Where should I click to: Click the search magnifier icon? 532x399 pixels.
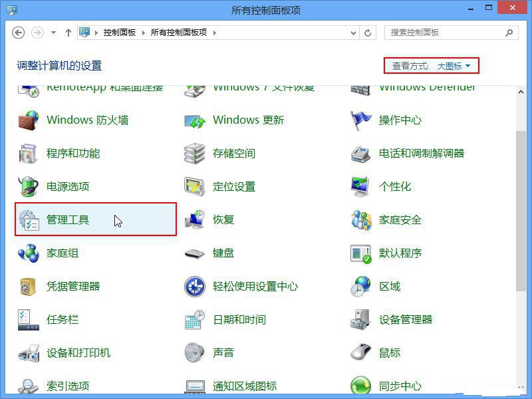click(509, 33)
